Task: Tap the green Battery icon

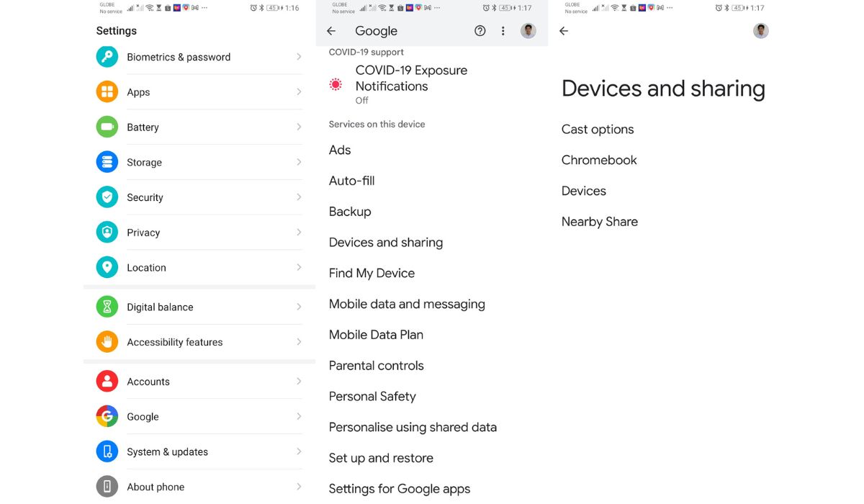Action: click(107, 127)
